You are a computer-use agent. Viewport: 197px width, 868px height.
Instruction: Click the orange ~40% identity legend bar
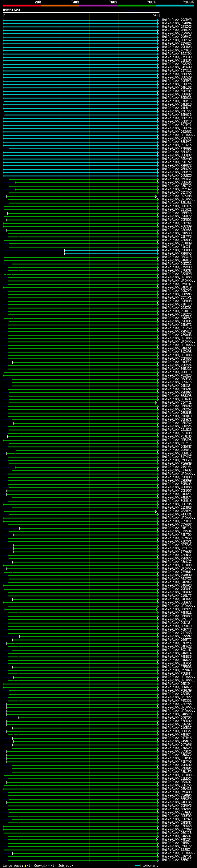60,6
